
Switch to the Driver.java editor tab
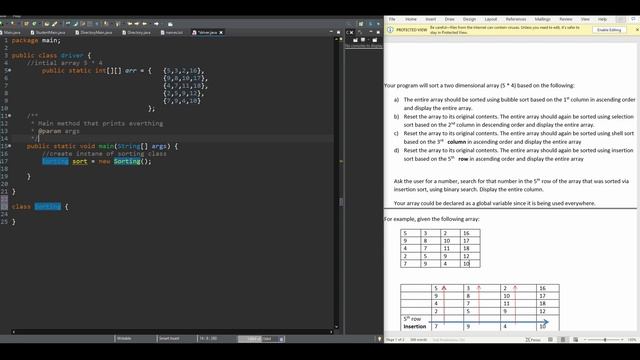point(207,32)
